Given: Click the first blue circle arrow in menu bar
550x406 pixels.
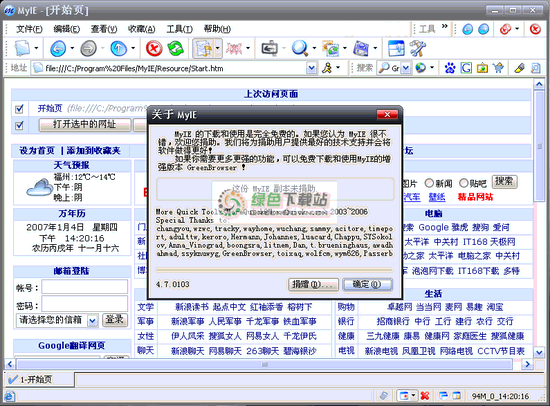Looking at the screenshot, I should click(467, 29).
